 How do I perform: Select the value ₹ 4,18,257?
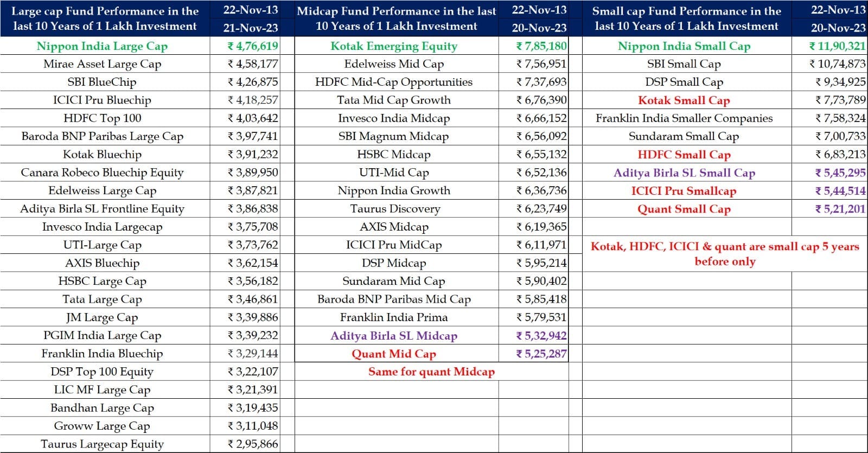(253, 100)
